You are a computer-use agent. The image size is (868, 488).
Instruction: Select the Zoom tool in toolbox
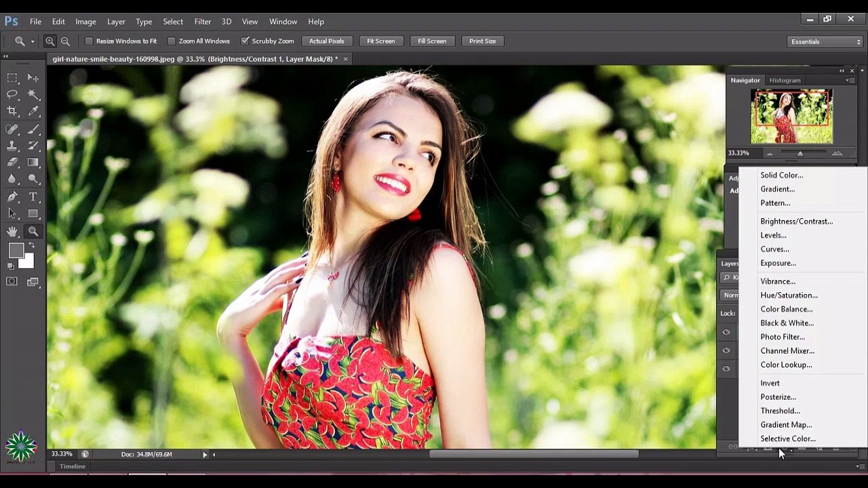(33, 232)
